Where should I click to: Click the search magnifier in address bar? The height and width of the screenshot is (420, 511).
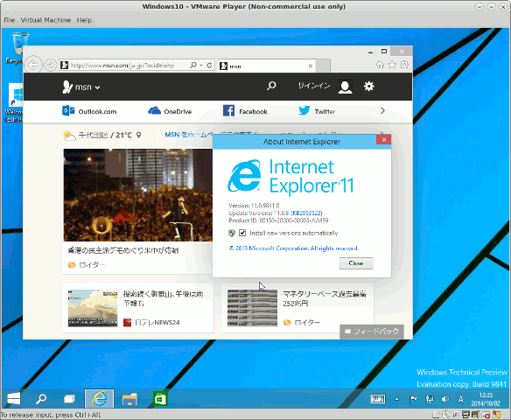click(x=193, y=65)
